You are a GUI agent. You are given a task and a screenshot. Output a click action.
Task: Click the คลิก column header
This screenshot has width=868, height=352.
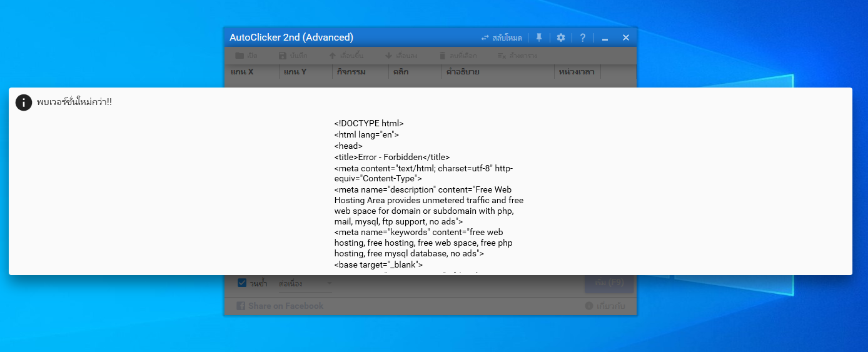[415, 72]
